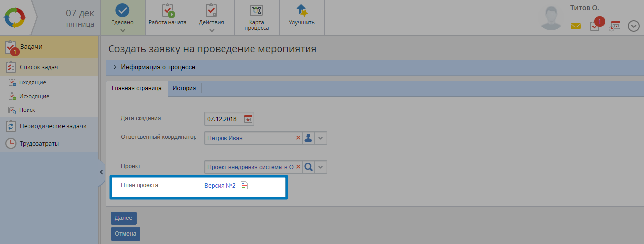Expand Информация о процессе section
The width and height of the screenshot is (644, 244).
(x=115, y=67)
